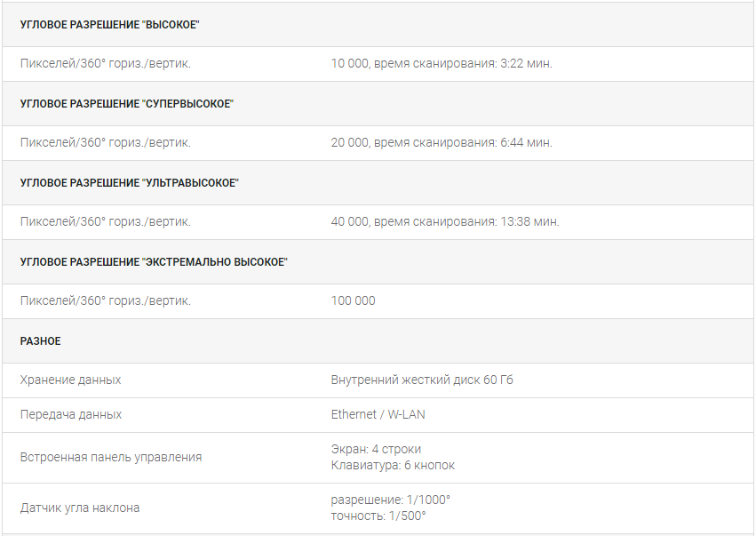The height and width of the screenshot is (536, 756).
Task: Select the 'Клавиатура: 6 кнопок' text
Action: coord(393,465)
